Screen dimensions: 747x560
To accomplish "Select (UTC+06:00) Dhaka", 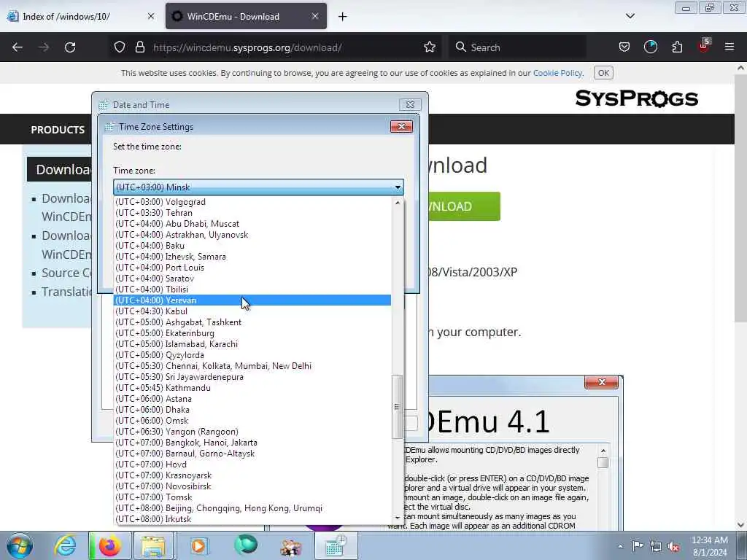I will tap(252, 410).
